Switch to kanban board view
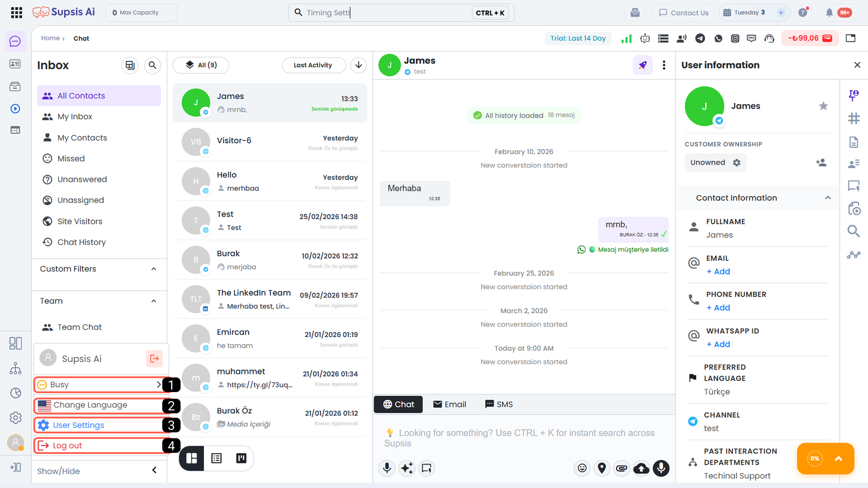The width and height of the screenshot is (868, 488). pos(241,458)
